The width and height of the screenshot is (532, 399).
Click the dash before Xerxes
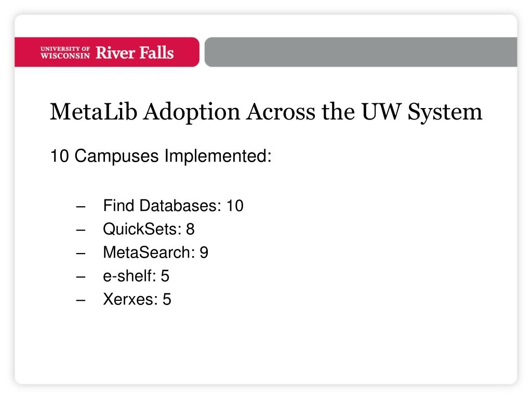[81, 300]
